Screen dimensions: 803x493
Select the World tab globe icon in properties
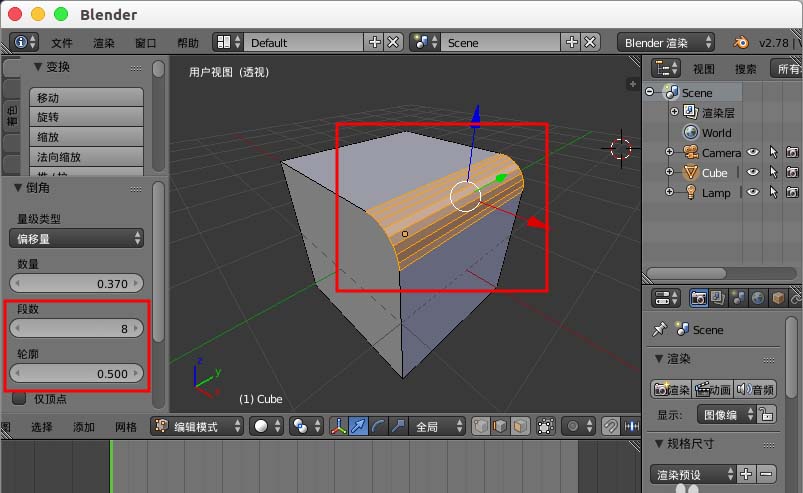pyautogui.click(x=758, y=298)
